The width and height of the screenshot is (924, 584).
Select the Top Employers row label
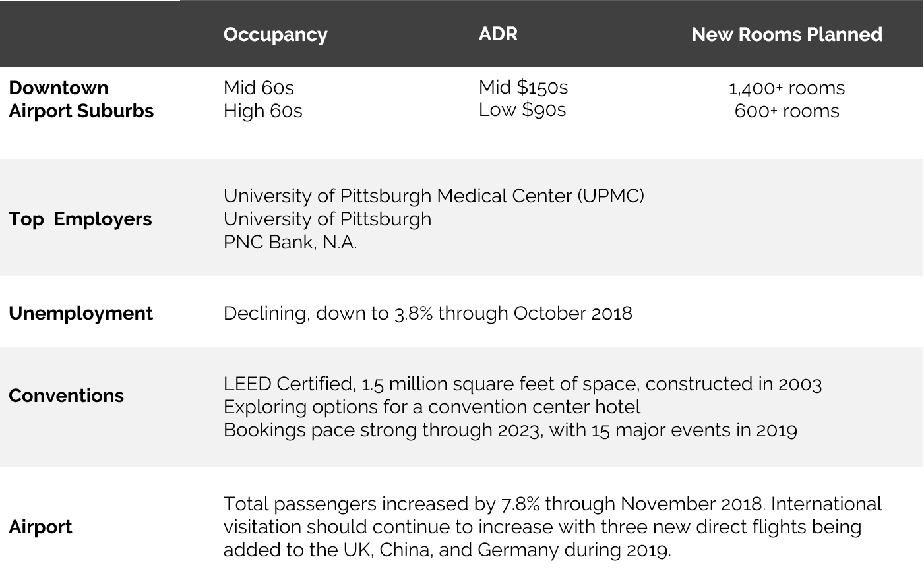click(80, 219)
